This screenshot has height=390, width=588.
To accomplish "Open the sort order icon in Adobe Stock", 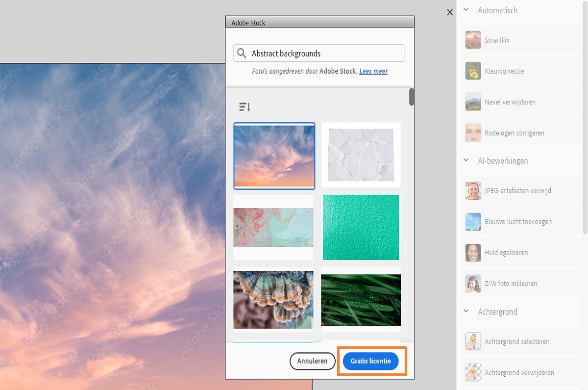I will click(x=245, y=106).
